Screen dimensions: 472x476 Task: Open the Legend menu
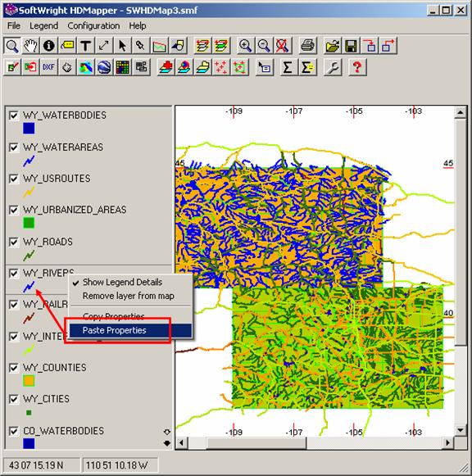point(43,25)
